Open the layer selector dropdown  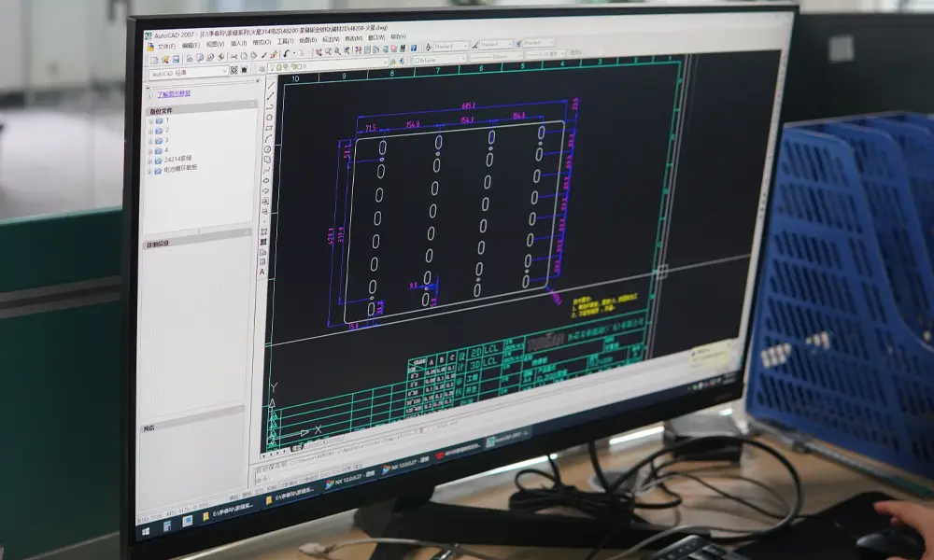coord(386,63)
